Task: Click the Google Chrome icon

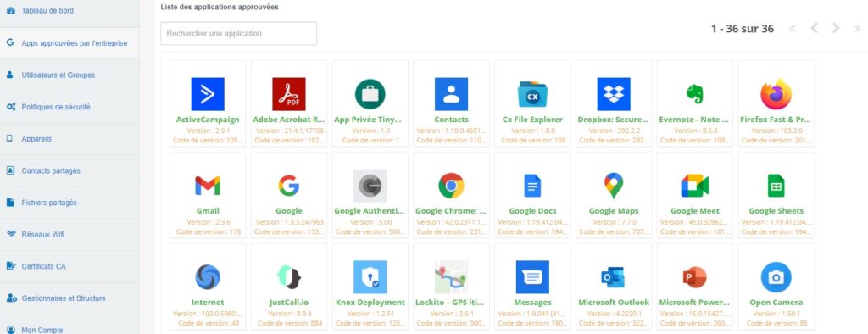Action: pyautogui.click(x=451, y=186)
